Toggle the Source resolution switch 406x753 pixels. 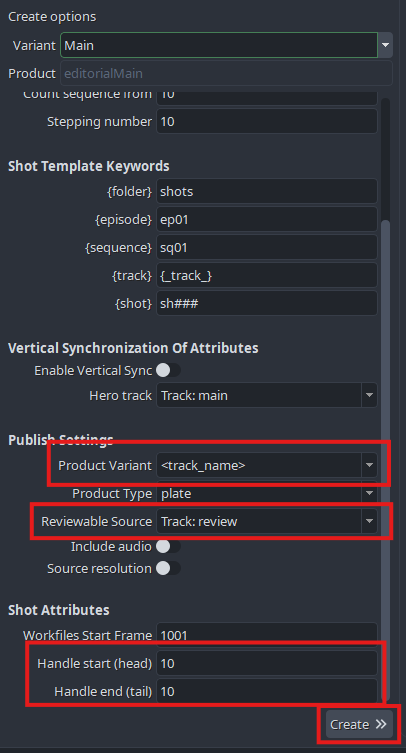point(169,568)
